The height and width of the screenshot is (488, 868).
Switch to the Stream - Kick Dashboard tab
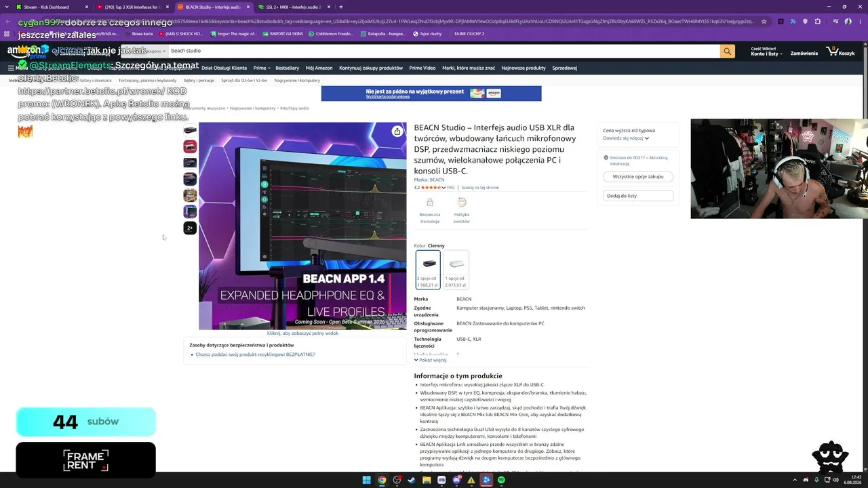[x=51, y=7]
